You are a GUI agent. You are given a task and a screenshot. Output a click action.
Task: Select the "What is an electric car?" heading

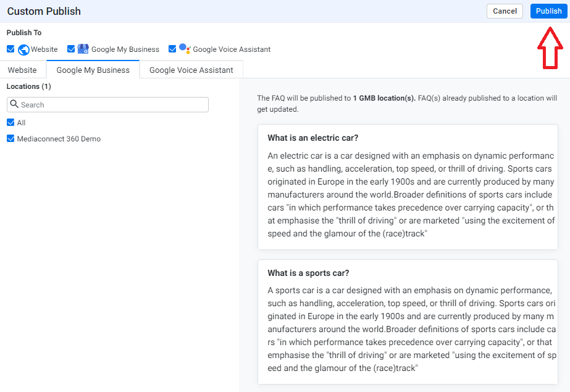pos(313,138)
